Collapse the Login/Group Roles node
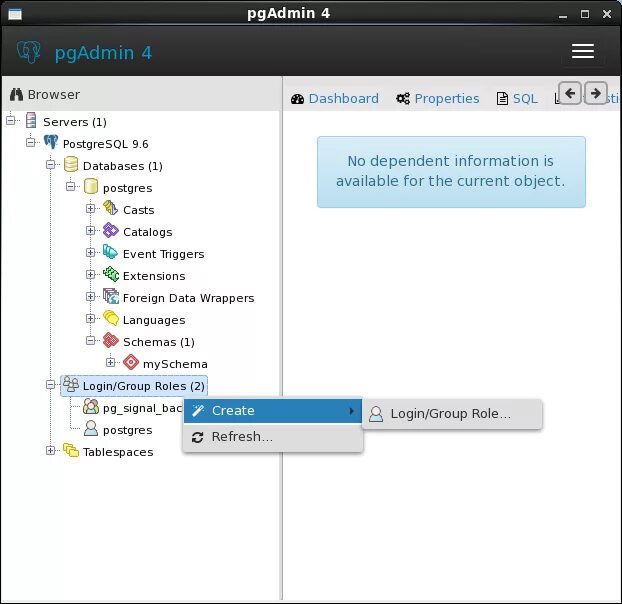The image size is (622, 604). (x=50, y=384)
